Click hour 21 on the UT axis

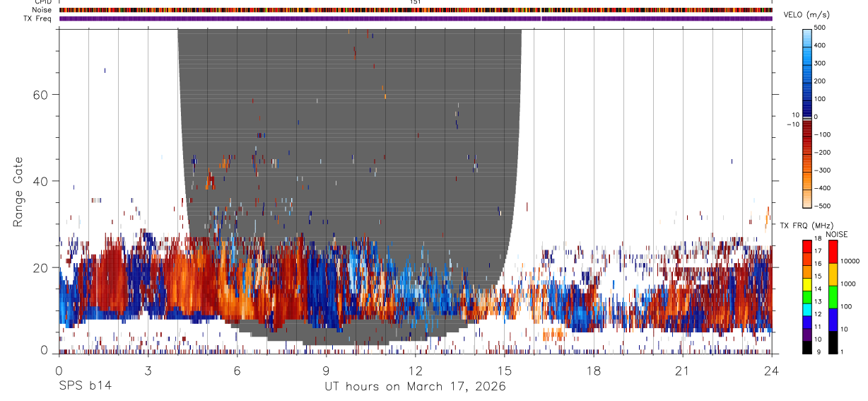pyautogui.click(x=682, y=371)
